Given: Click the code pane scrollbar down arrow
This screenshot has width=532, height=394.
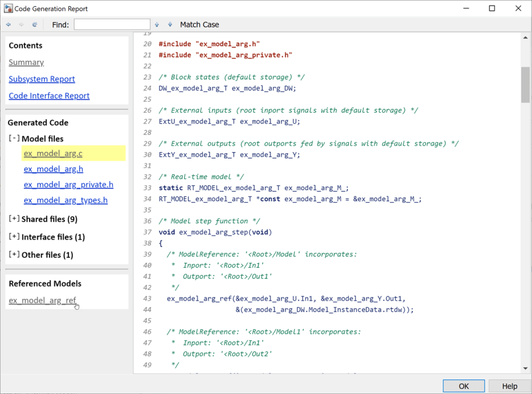Looking at the screenshot, I should [x=526, y=368].
